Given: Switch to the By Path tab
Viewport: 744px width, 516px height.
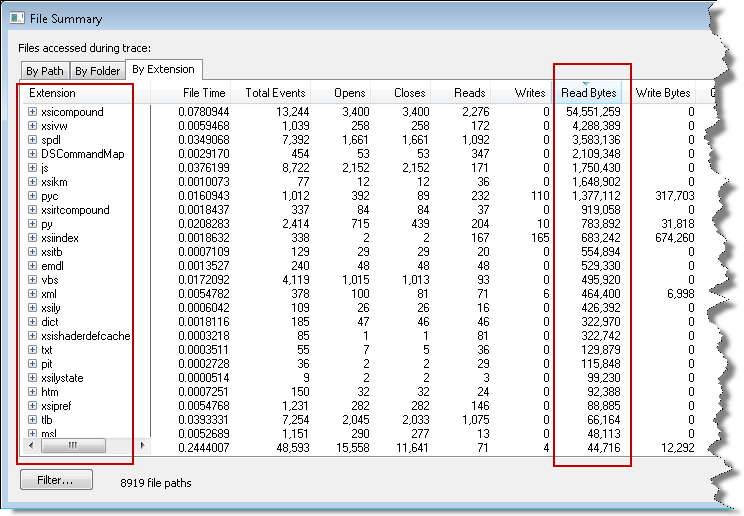Looking at the screenshot, I should (x=45, y=71).
